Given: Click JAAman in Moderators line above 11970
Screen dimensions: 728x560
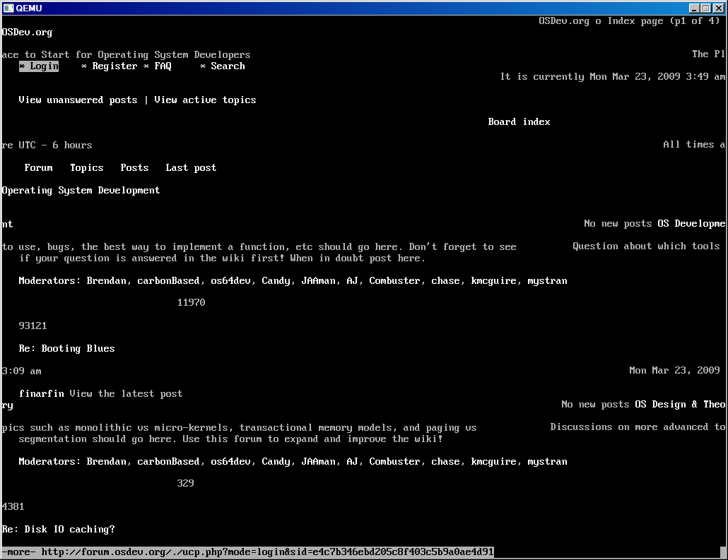Looking at the screenshot, I should pyautogui.click(x=318, y=280).
